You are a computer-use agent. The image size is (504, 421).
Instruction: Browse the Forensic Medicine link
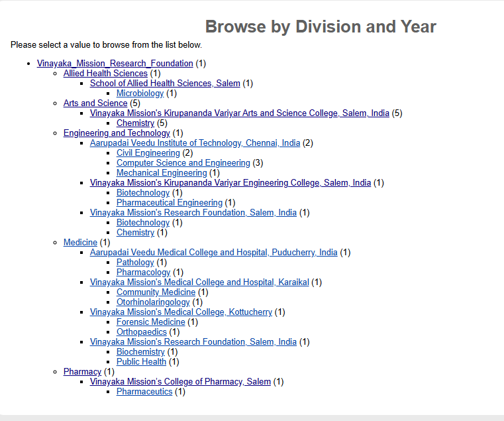[x=151, y=322]
